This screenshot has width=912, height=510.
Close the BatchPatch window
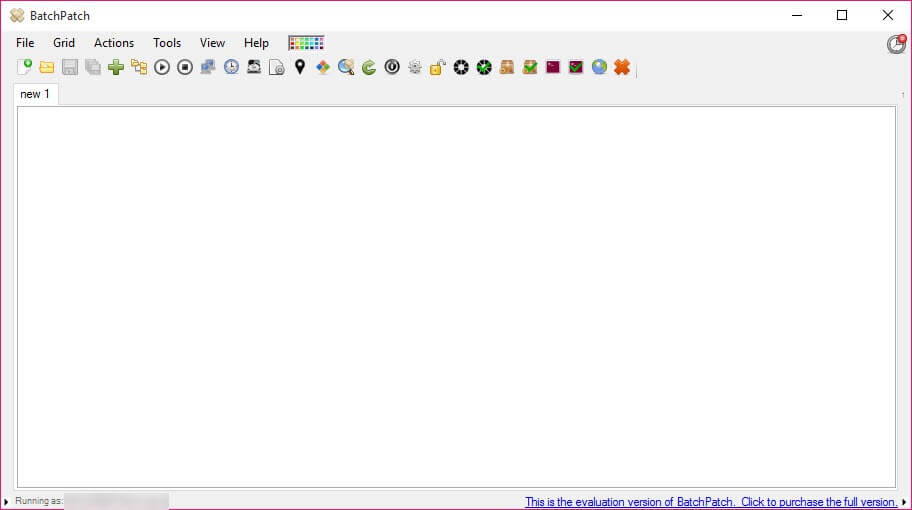(888, 15)
